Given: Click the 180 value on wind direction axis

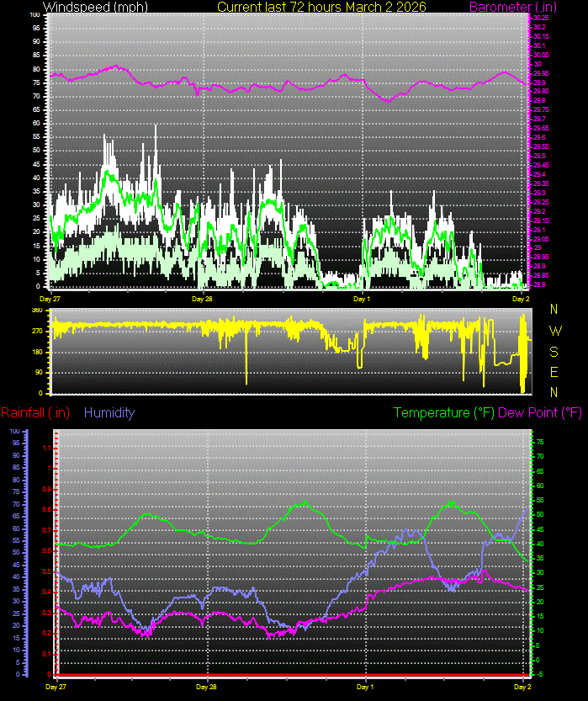Looking at the screenshot, I should click(x=37, y=352).
